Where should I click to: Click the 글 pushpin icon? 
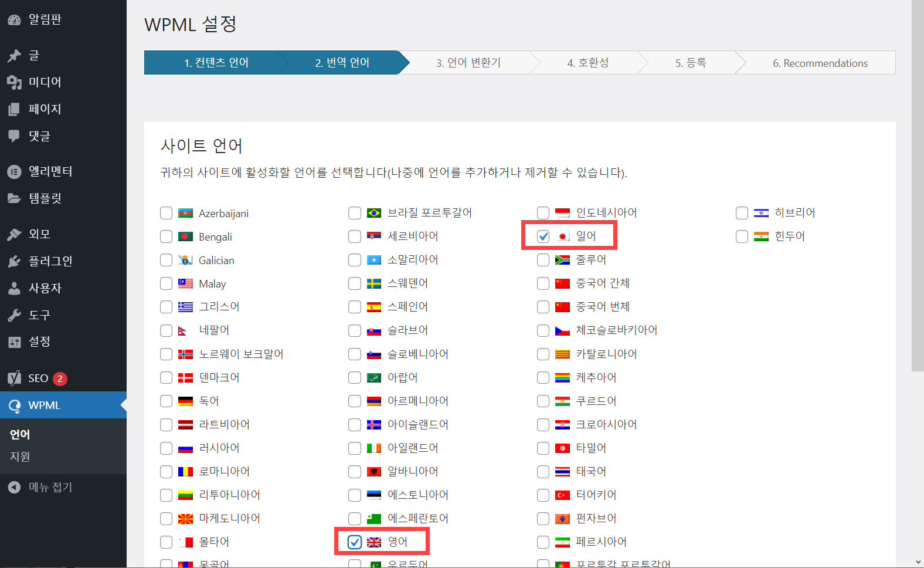click(14, 56)
